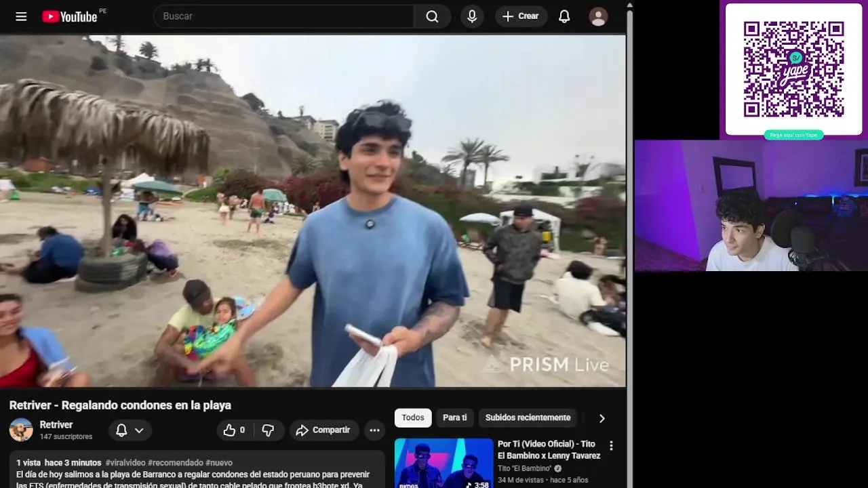
Task: Select the Para ti filter chip
Action: pos(455,418)
